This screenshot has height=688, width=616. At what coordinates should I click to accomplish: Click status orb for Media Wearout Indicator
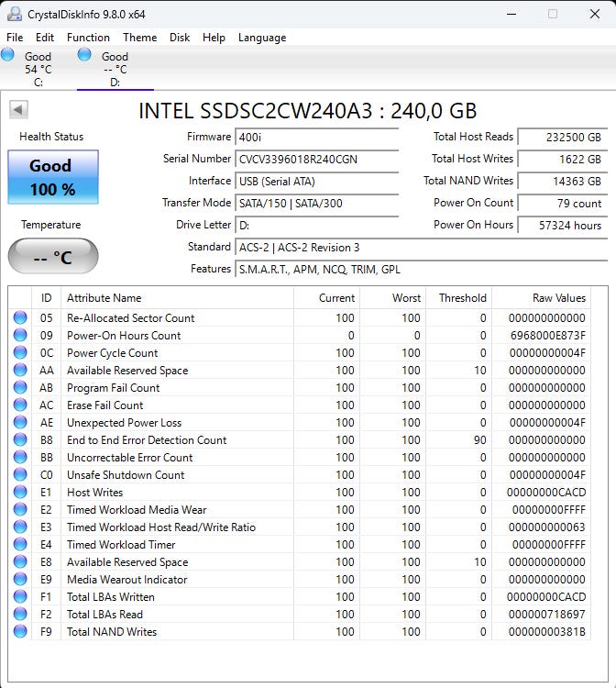[20, 579]
